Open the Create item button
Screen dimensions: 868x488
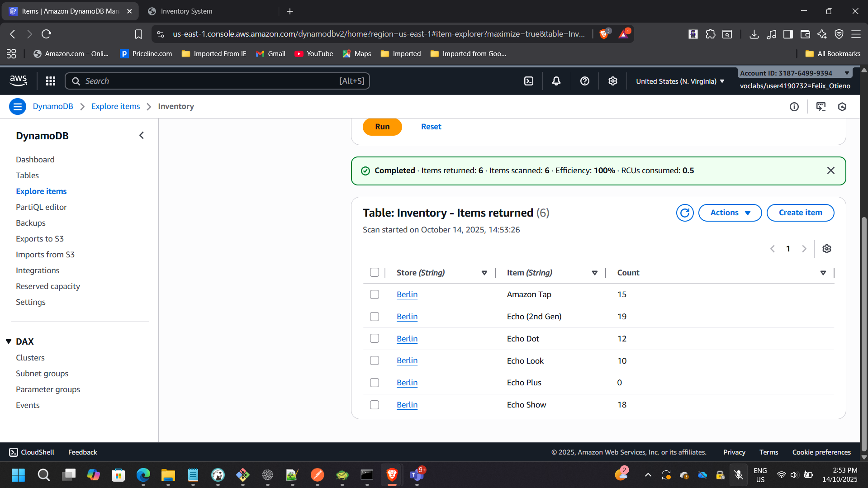[x=800, y=213]
